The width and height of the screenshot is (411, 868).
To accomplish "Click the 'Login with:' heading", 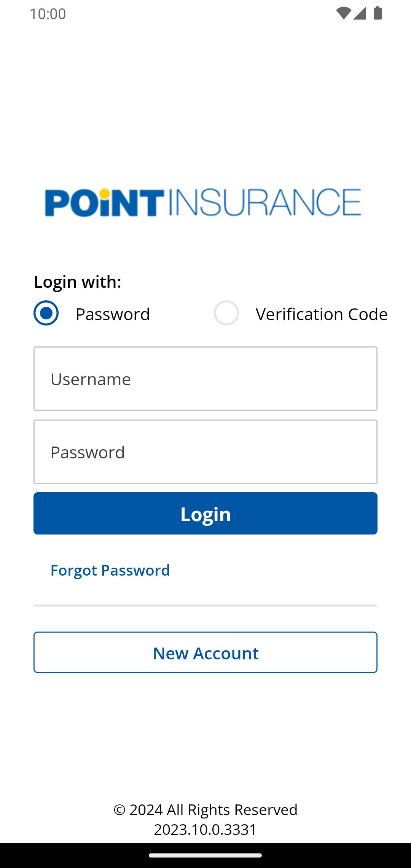I will pyautogui.click(x=78, y=282).
